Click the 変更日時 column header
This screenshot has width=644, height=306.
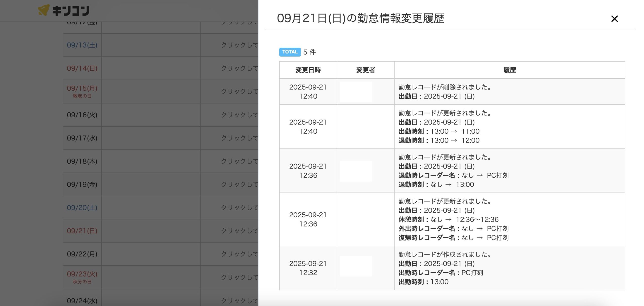(x=308, y=70)
